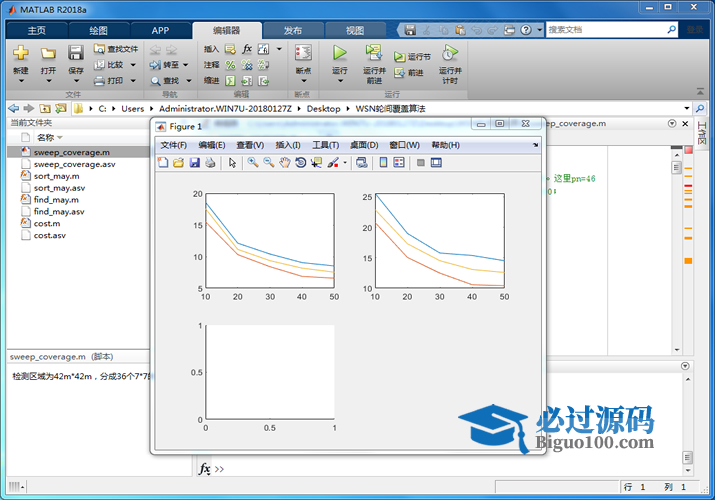Click the Compare (比较) button
This screenshot has width=715, height=500.
point(109,65)
